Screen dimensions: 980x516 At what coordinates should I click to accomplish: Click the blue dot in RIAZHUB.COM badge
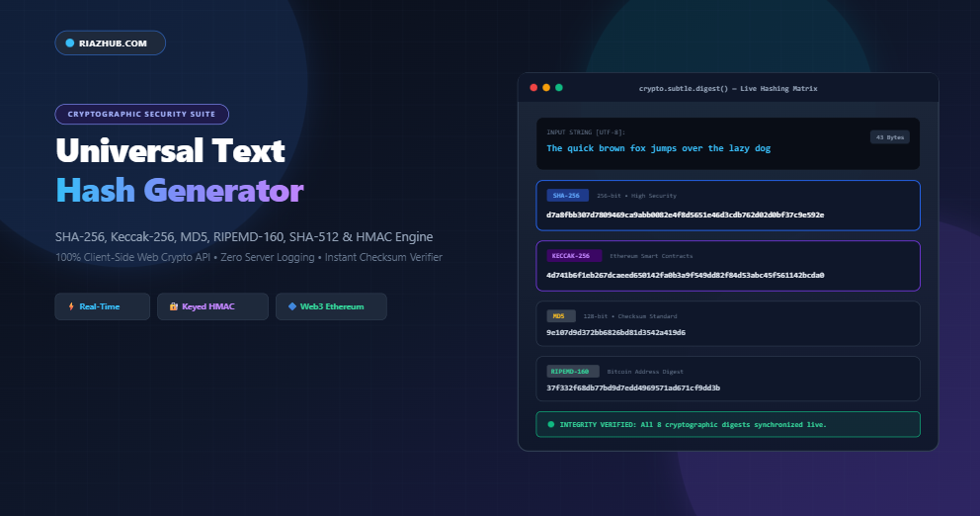[70, 43]
